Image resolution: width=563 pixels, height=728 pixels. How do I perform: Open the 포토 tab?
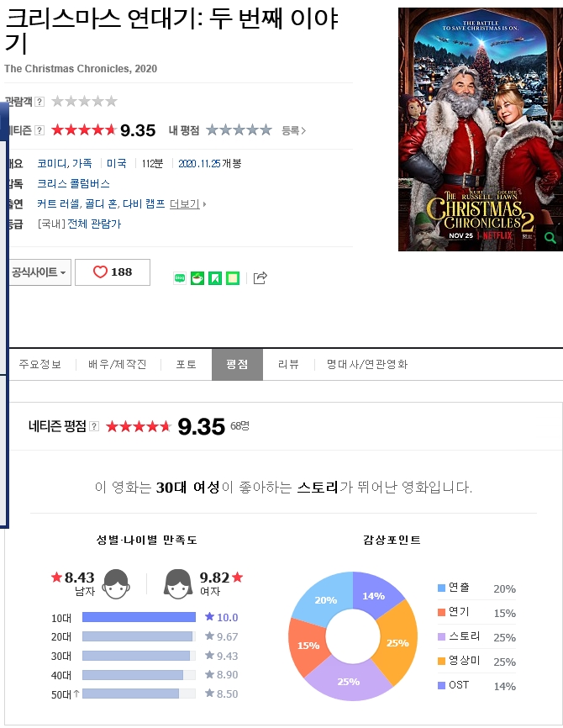pyautogui.click(x=186, y=365)
